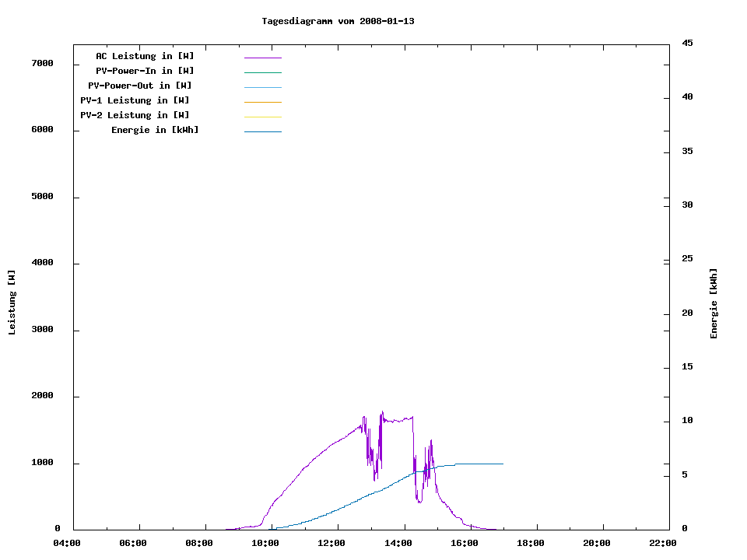747x560 pixels.
Task: Click the blue PV-Power-Out legend line sample
Action: click(x=262, y=87)
